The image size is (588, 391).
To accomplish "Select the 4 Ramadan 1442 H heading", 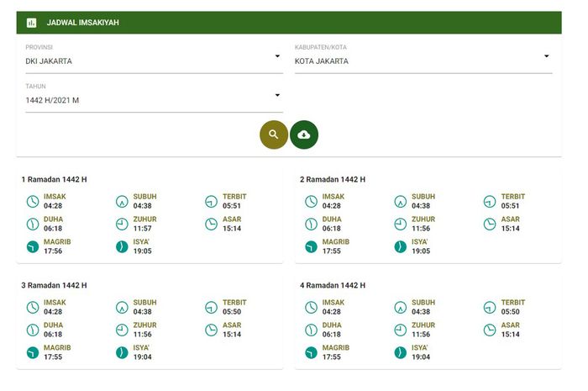I will 333,286.
